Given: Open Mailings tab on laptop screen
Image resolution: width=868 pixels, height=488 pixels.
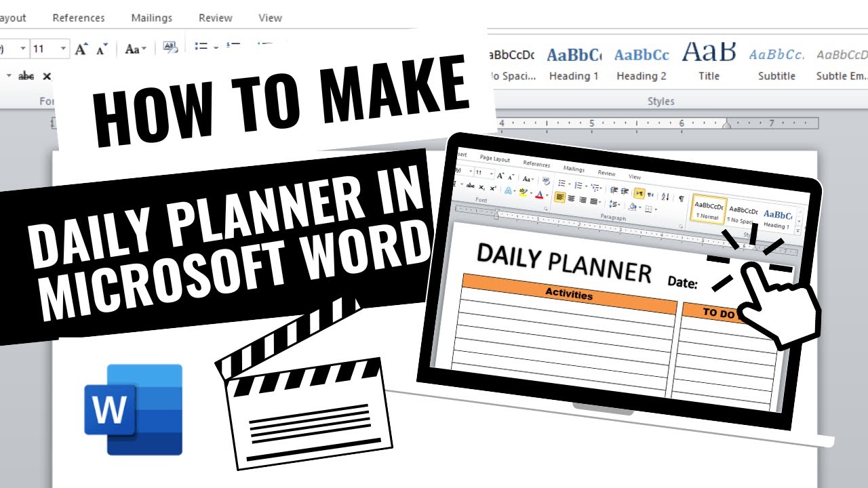Looking at the screenshot, I should point(574,169).
